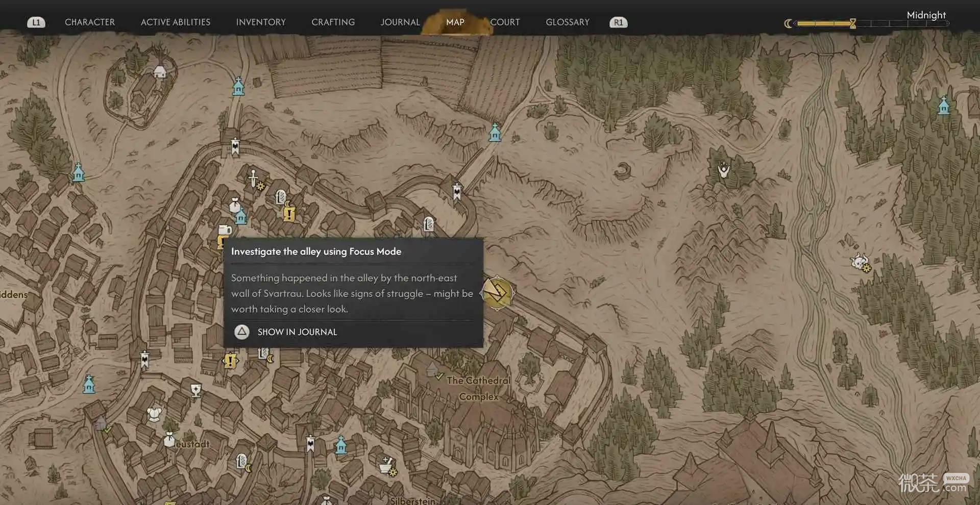Click the Midnight time label
This screenshot has width=980, height=505.
click(926, 15)
